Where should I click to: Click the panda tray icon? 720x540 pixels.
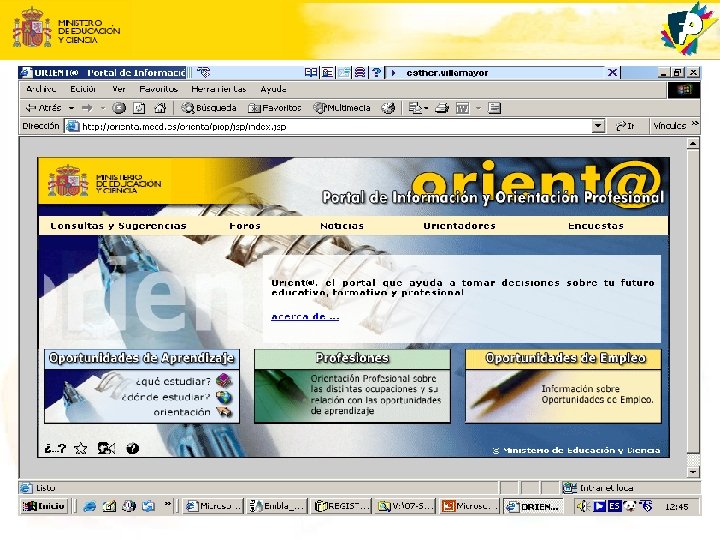[630, 506]
